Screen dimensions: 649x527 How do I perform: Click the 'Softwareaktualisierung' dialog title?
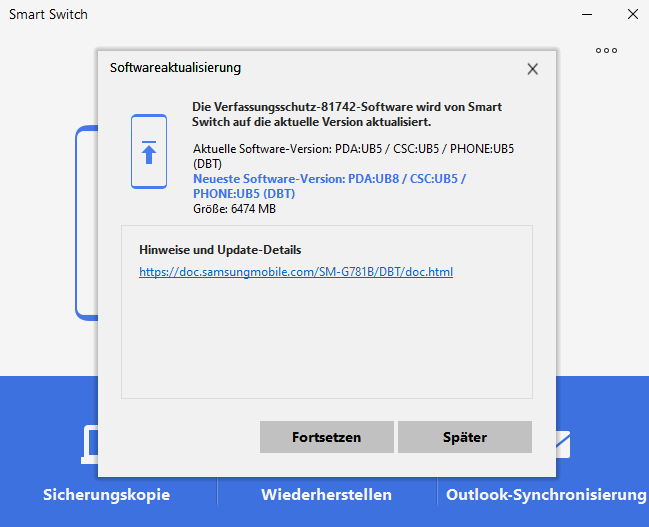pyautogui.click(x=175, y=67)
